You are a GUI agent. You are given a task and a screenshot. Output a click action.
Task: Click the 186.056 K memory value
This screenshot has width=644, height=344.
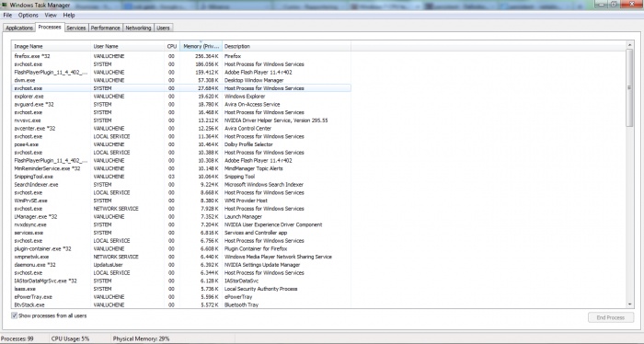tap(207, 64)
